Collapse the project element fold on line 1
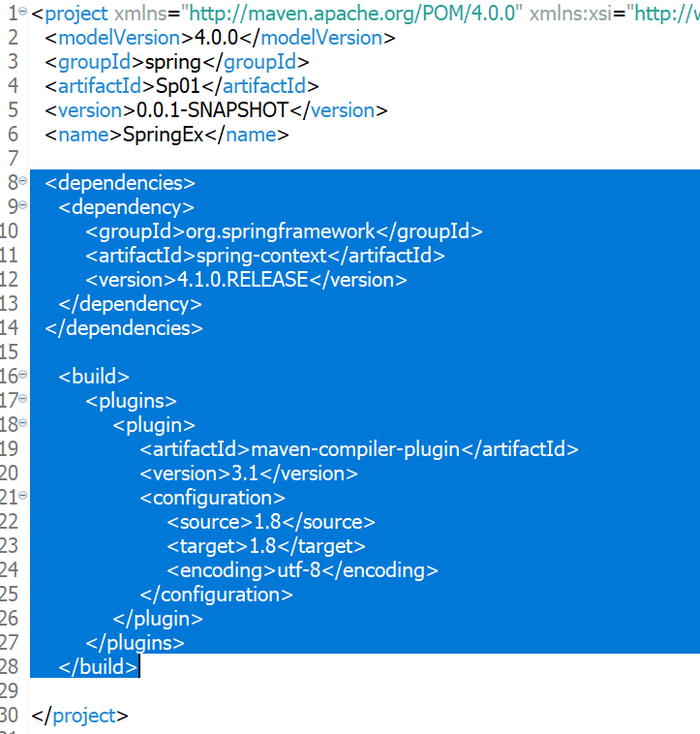700x734 pixels. (x=22, y=12)
